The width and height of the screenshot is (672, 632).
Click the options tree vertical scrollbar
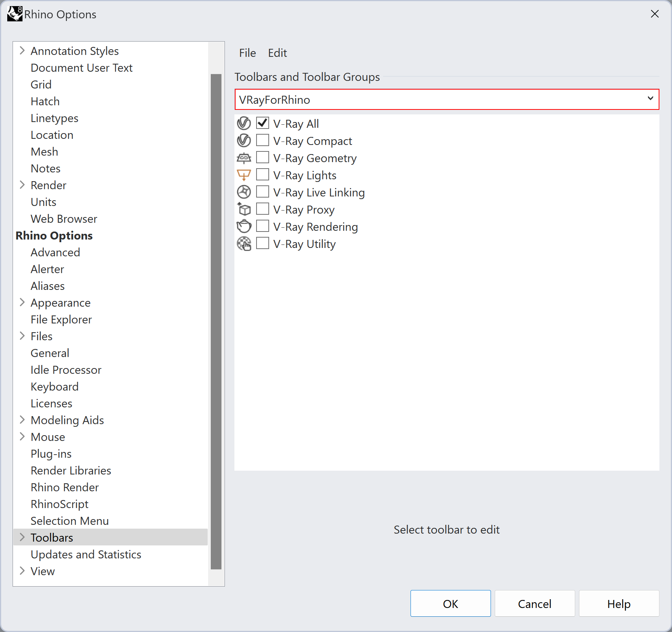216,322
